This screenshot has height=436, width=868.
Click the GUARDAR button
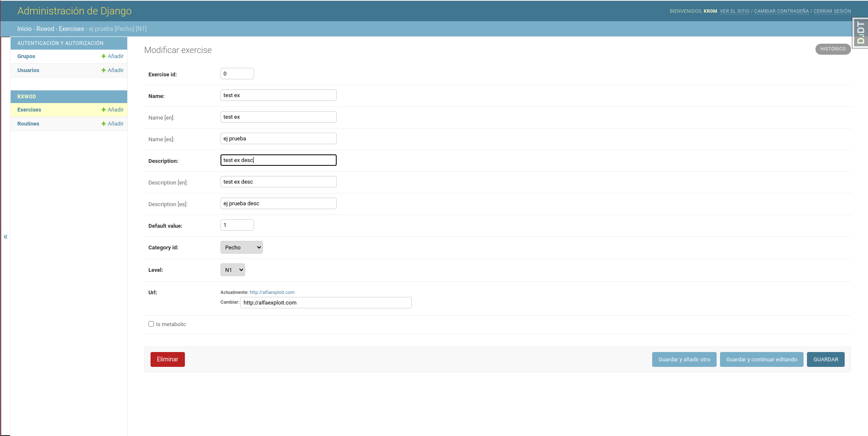click(825, 360)
